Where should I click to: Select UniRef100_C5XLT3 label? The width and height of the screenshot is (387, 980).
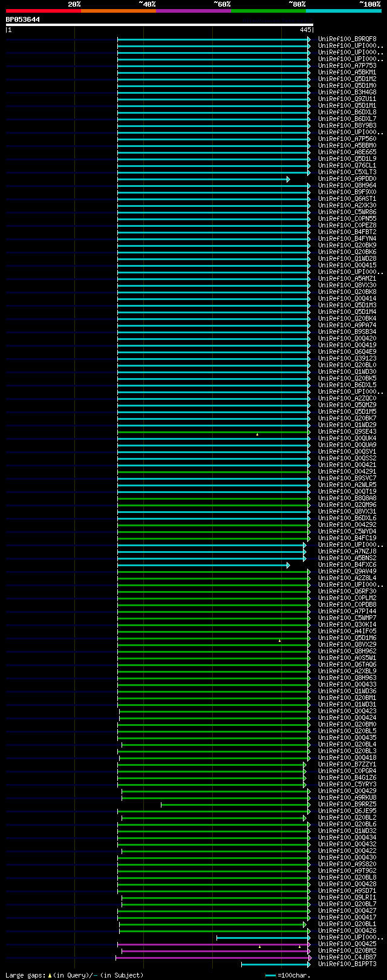pos(347,172)
